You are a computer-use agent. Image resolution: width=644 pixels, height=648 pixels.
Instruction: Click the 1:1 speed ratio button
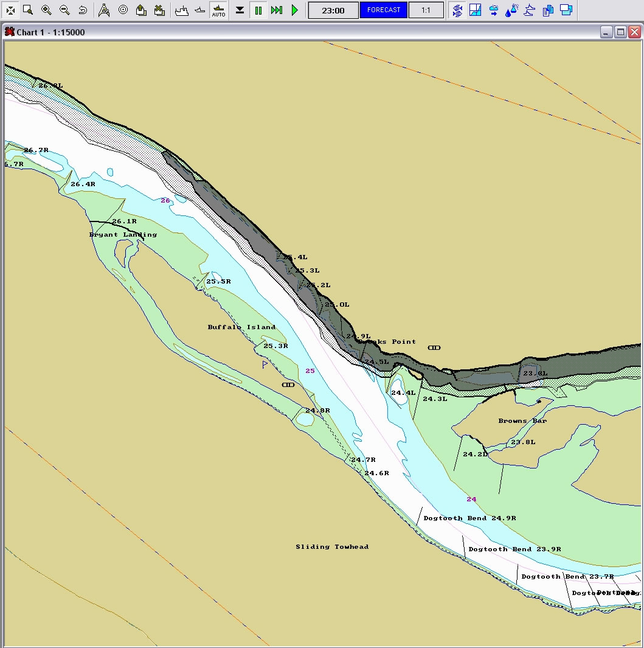[x=426, y=10]
